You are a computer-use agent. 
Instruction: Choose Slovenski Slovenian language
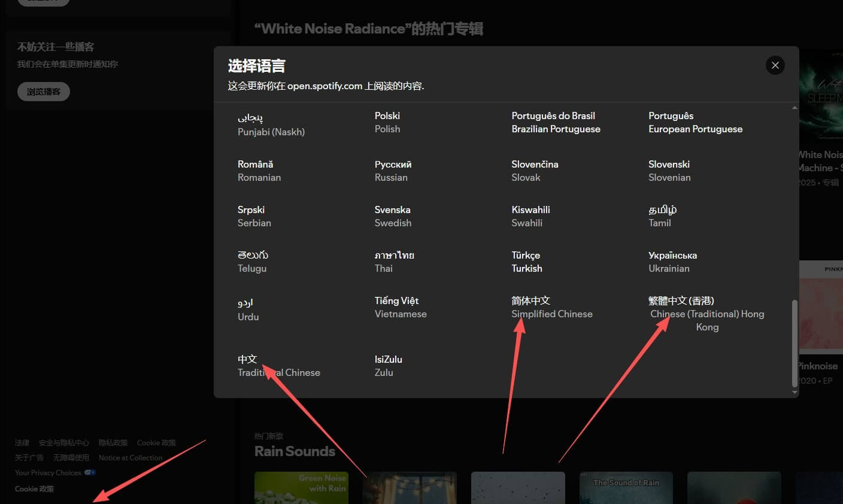click(669, 171)
